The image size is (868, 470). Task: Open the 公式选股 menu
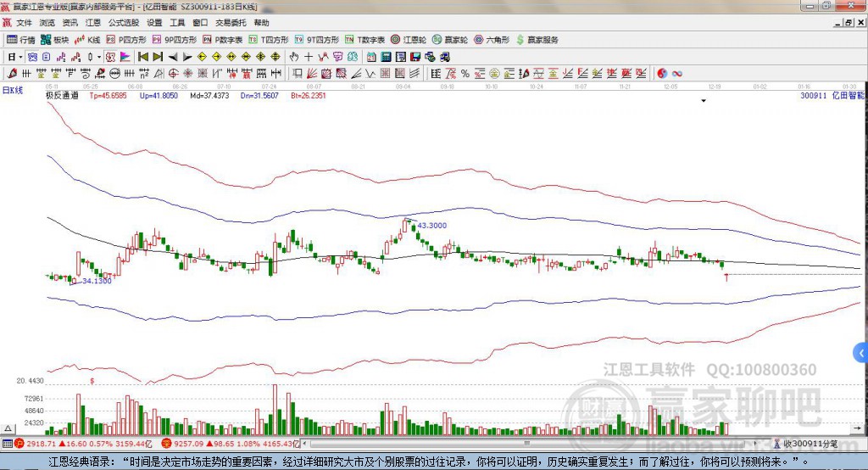point(123,23)
